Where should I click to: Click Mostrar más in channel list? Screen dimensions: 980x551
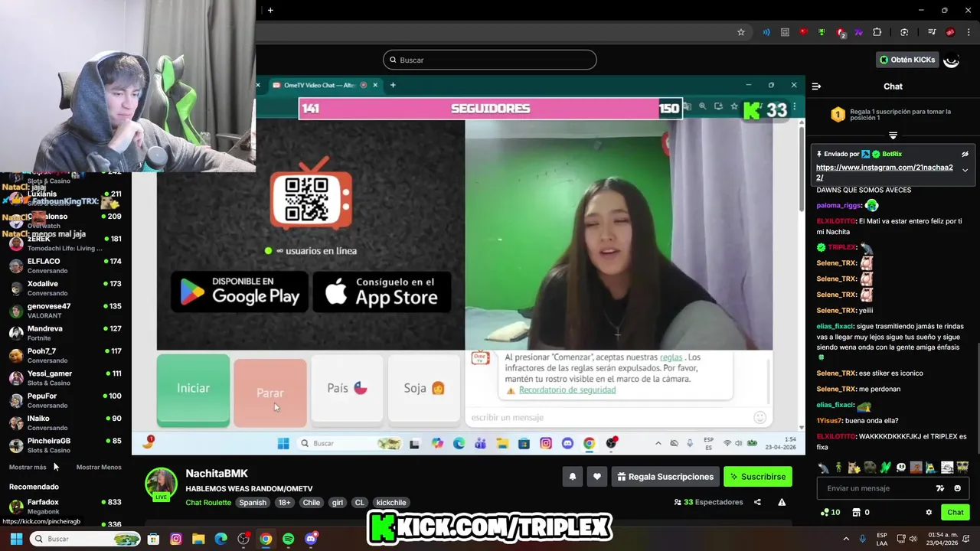point(28,467)
